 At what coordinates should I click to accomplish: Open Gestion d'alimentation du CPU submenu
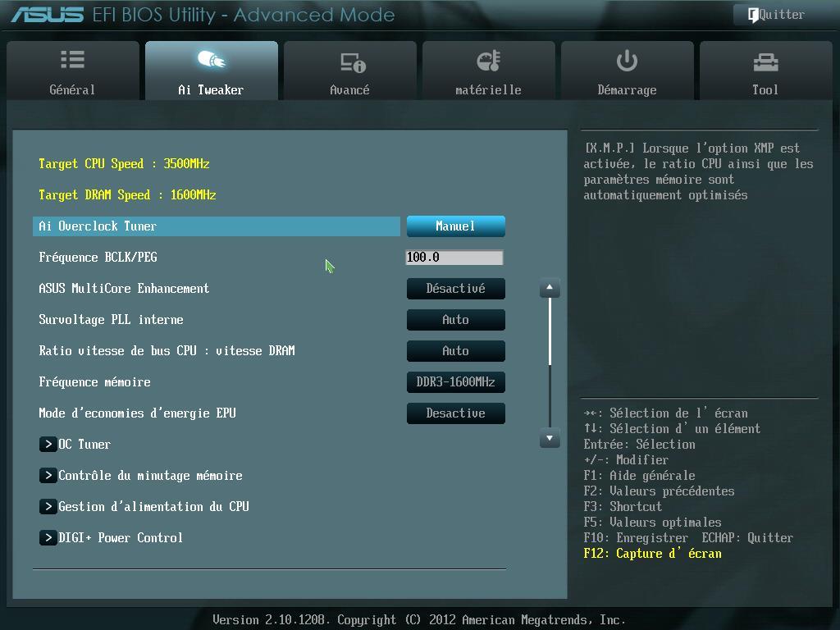tap(144, 507)
